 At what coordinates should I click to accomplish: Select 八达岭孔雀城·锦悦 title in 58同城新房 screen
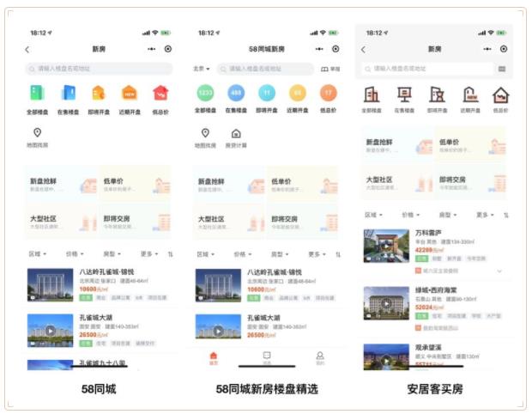[x=274, y=272]
